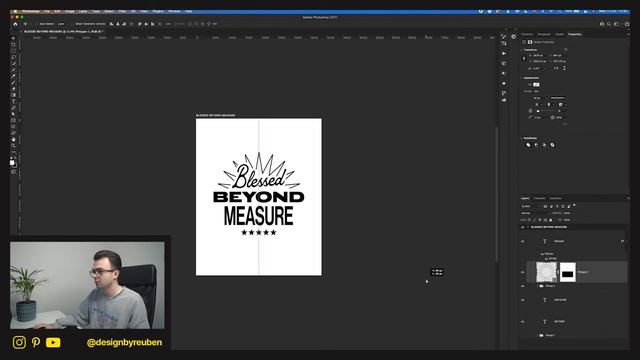Image resolution: width=640 pixels, height=360 pixels.
Task: Expand the Group 1 folder
Action: click(x=537, y=336)
